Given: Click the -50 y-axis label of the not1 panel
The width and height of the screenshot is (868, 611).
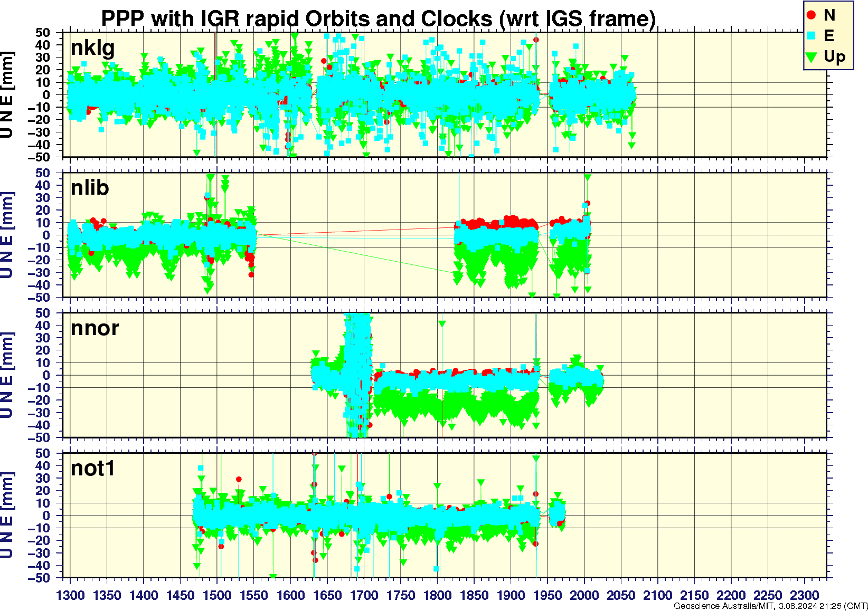Looking at the screenshot, I should click(40, 578).
